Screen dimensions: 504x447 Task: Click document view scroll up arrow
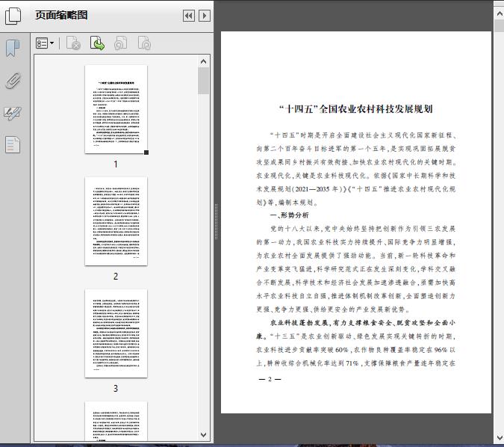[500, 13]
